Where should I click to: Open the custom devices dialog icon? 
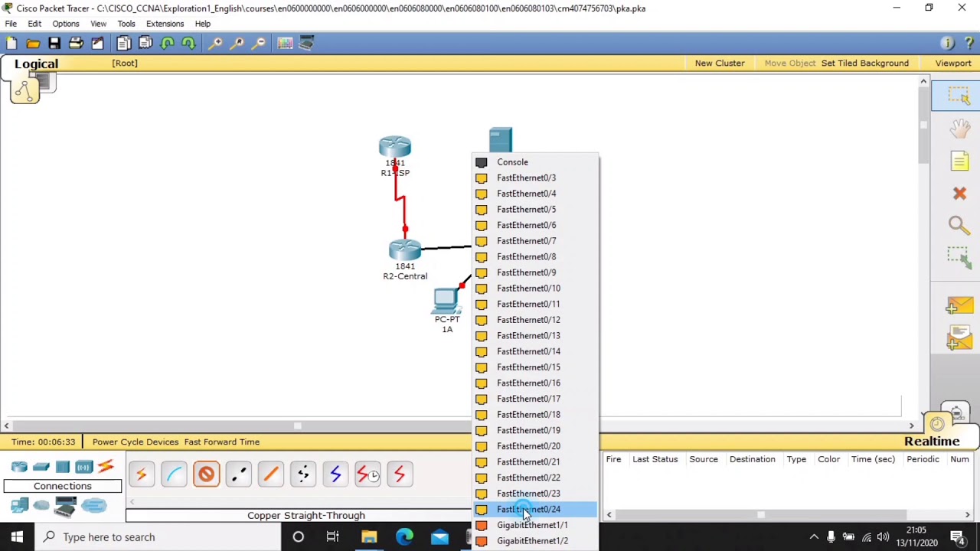pyautogui.click(x=306, y=44)
